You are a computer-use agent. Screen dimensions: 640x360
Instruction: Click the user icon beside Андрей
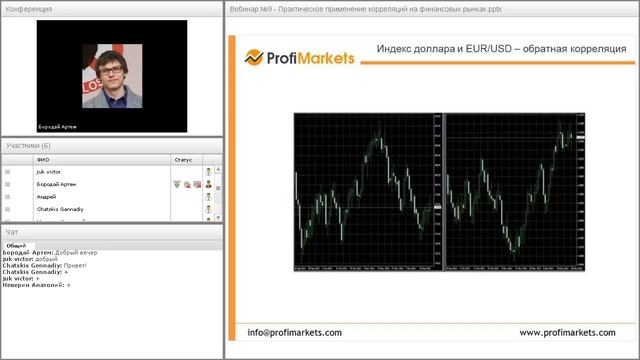(209, 197)
